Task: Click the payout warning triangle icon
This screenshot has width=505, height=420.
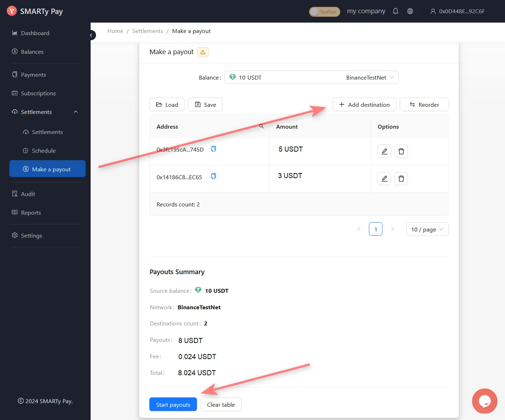Action: pyautogui.click(x=203, y=52)
